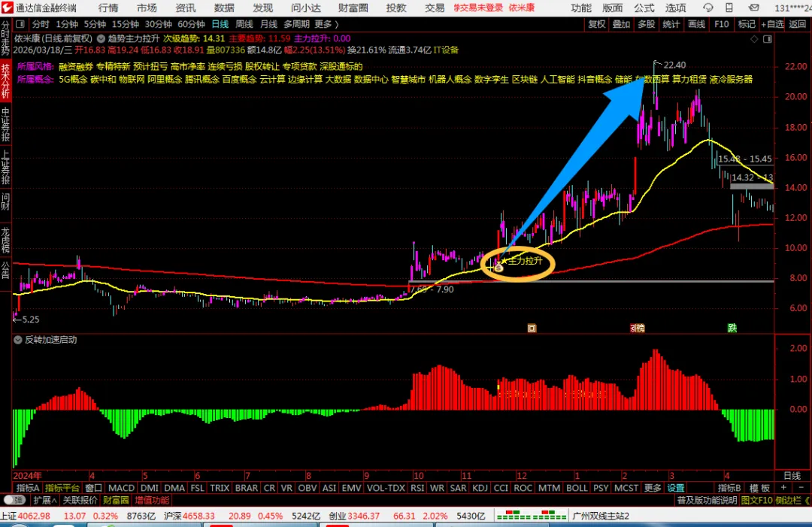Click the 增值功能 link
This screenshot has width=812, height=527.
pyautogui.click(x=152, y=501)
